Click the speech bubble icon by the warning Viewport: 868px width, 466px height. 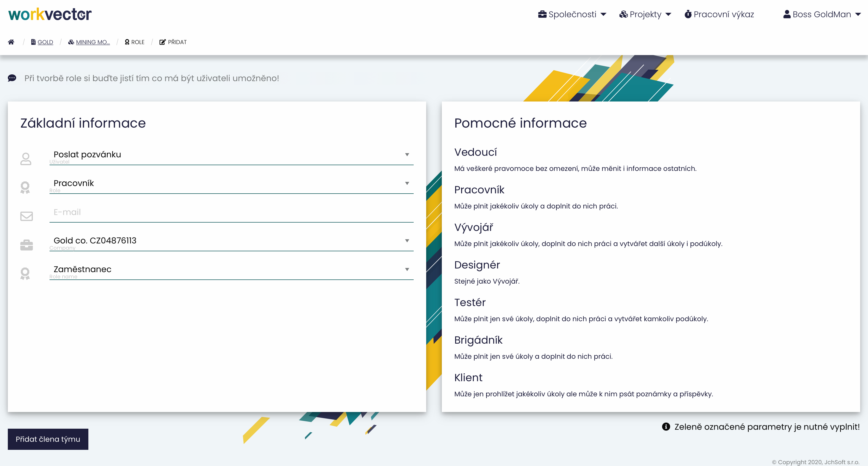coord(12,78)
